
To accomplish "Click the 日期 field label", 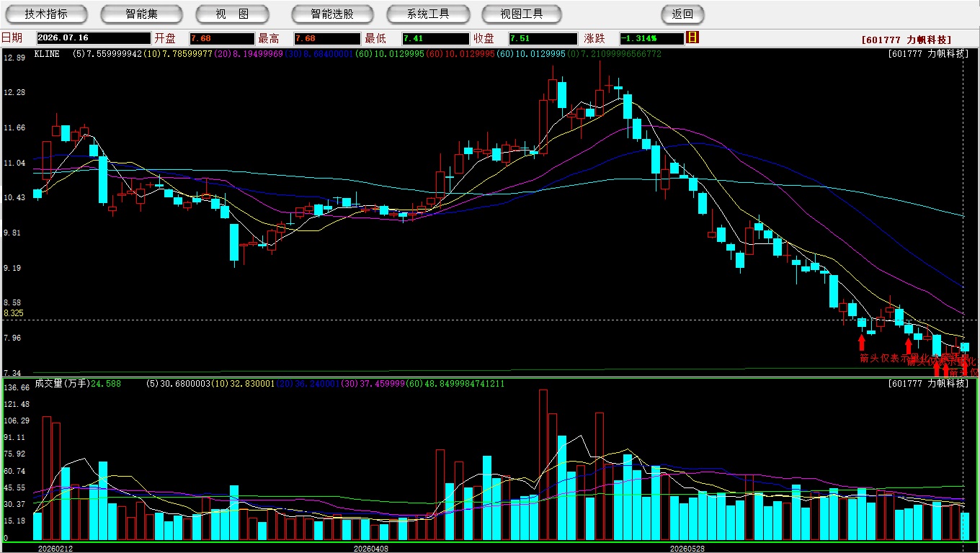I will pos(12,38).
